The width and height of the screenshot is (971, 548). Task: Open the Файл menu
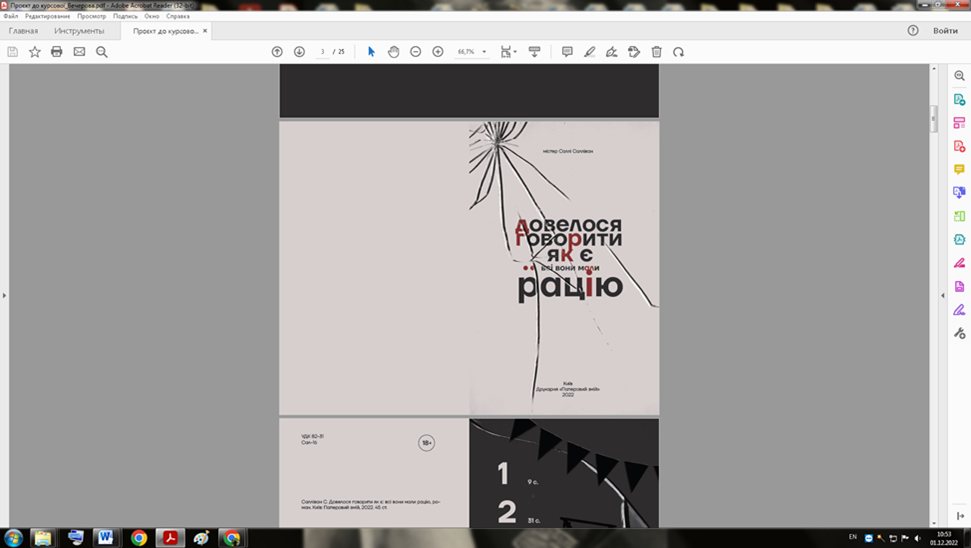11,16
